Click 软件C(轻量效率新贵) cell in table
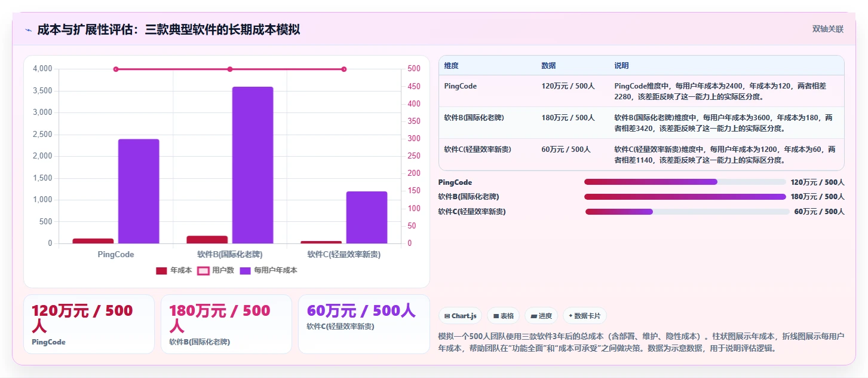868x378 pixels. (x=478, y=150)
